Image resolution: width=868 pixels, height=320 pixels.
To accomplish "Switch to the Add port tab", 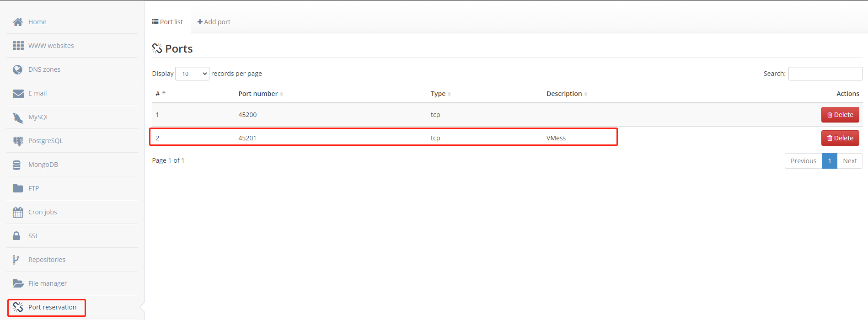I will pyautogui.click(x=214, y=22).
